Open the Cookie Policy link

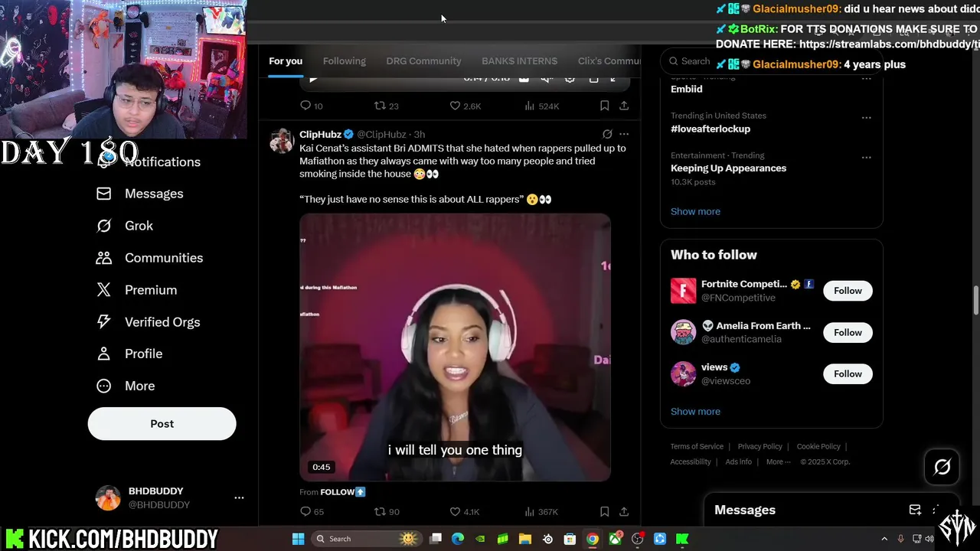(818, 446)
